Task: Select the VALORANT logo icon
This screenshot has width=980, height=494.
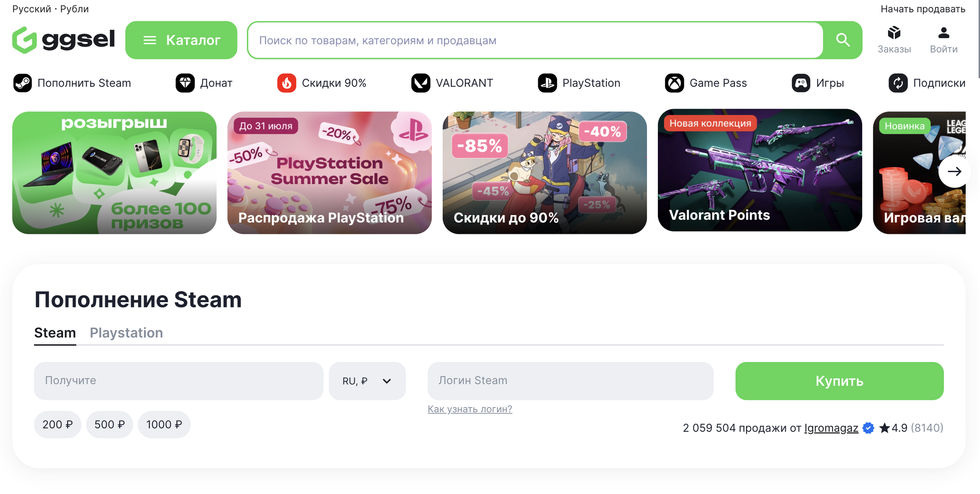Action: [x=421, y=83]
